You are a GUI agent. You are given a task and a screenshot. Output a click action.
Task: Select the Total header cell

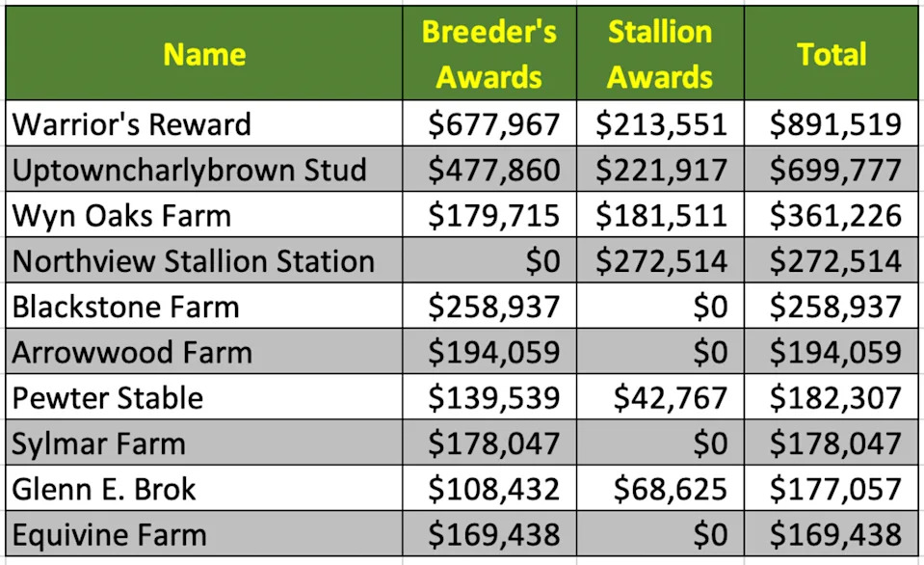click(x=832, y=53)
